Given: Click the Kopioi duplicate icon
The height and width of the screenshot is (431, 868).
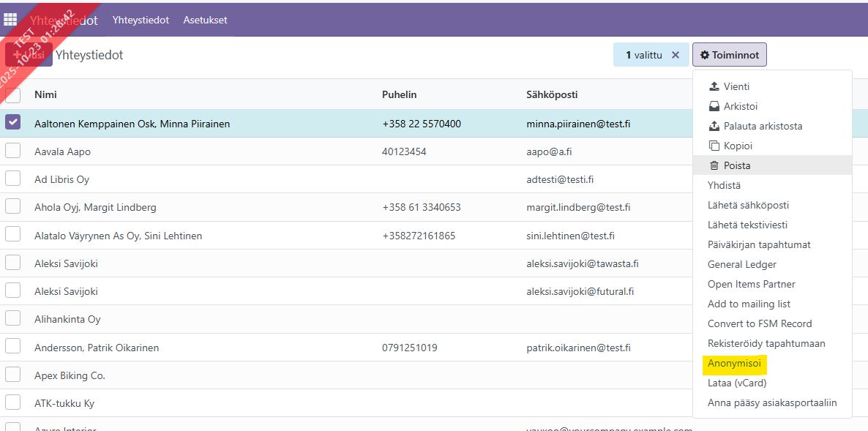Looking at the screenshot, I should (714, 146).
